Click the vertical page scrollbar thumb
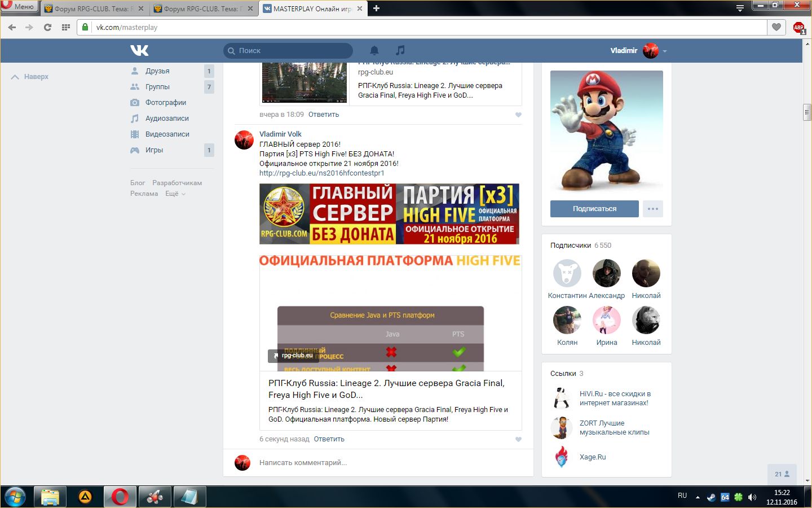 point(807,112)
